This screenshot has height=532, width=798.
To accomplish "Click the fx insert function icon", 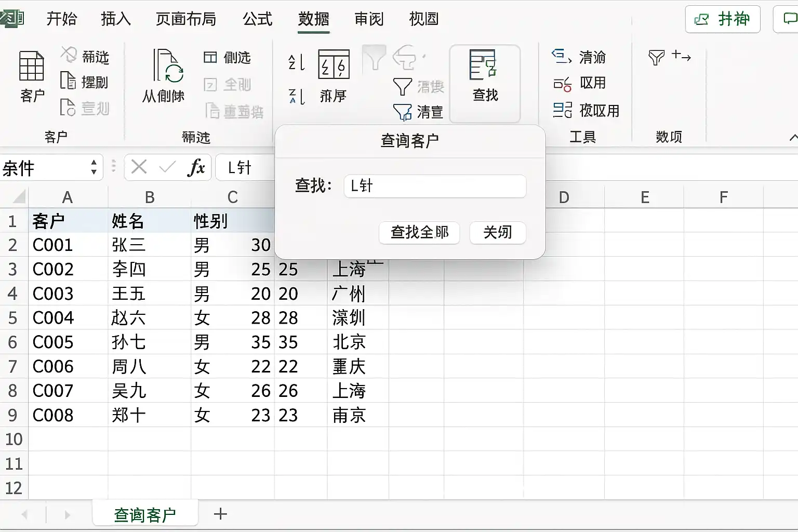I will click(196, 167).
